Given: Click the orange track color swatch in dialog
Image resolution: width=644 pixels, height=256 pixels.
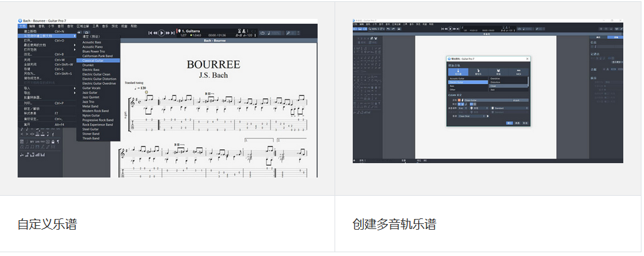Looking at the screenshot, I should 459,100.
